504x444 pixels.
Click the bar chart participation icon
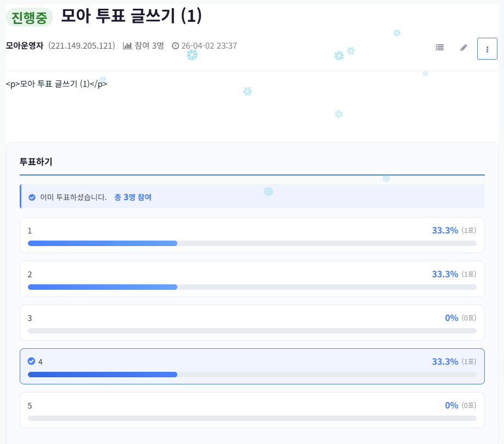pos(128,46)
